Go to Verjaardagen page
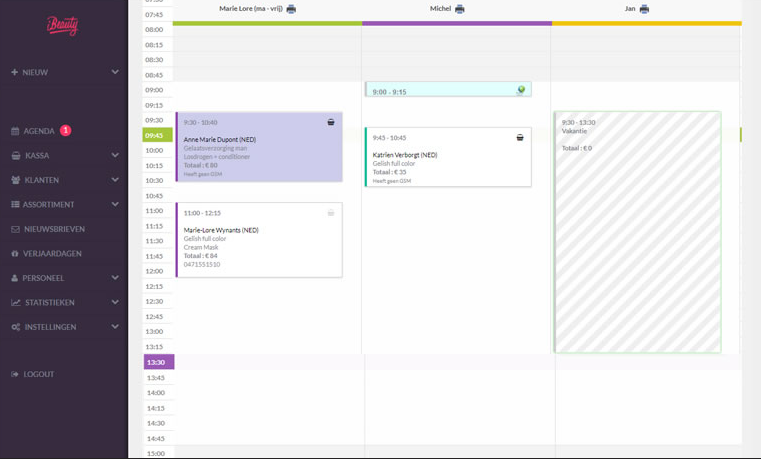The width and height of the screenshot is (761, 459). coord(52,254)
